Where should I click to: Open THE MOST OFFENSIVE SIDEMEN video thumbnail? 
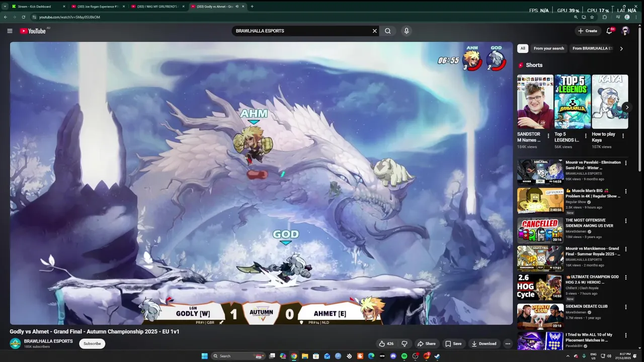(x=540, y=230)
